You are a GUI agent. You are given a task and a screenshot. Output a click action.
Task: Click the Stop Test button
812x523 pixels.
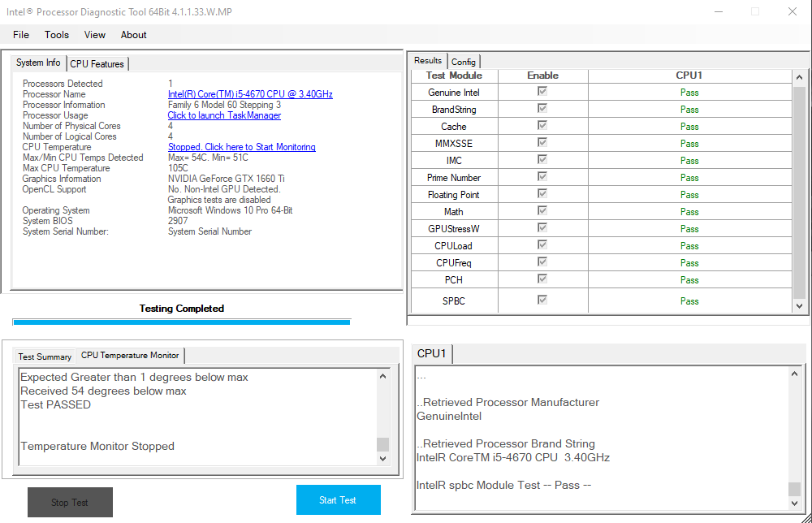click(x=70, y=502)
